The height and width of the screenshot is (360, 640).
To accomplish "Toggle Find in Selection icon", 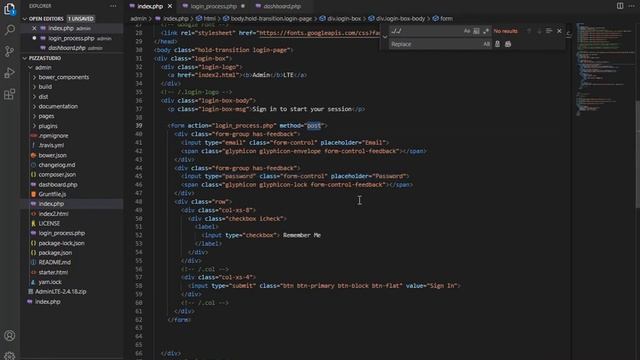I will click(549, 31).
